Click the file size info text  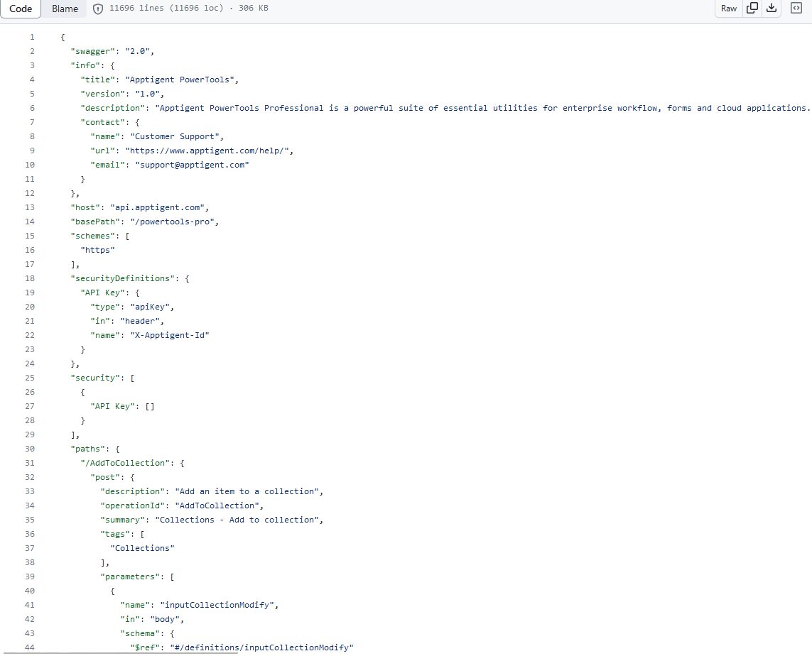coord(188,9)
